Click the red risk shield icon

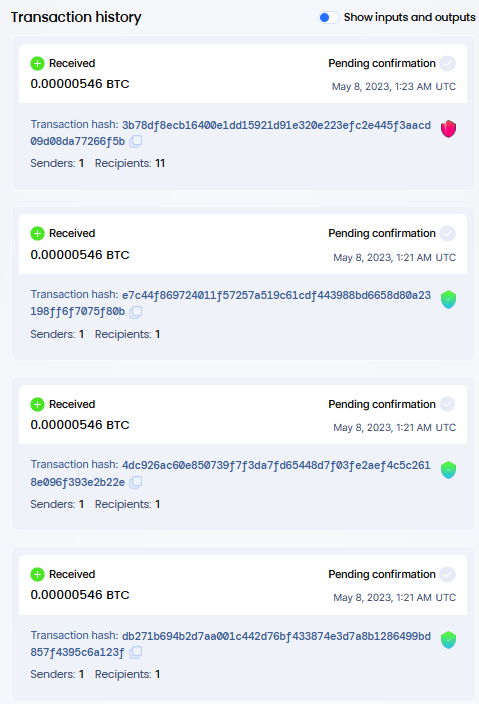point(448,129)
